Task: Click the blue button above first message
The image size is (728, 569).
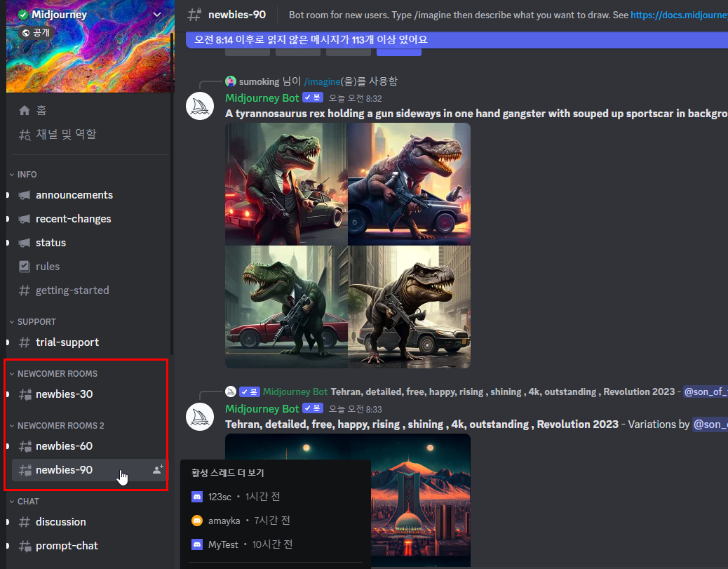Action: [x=399, y=52]
